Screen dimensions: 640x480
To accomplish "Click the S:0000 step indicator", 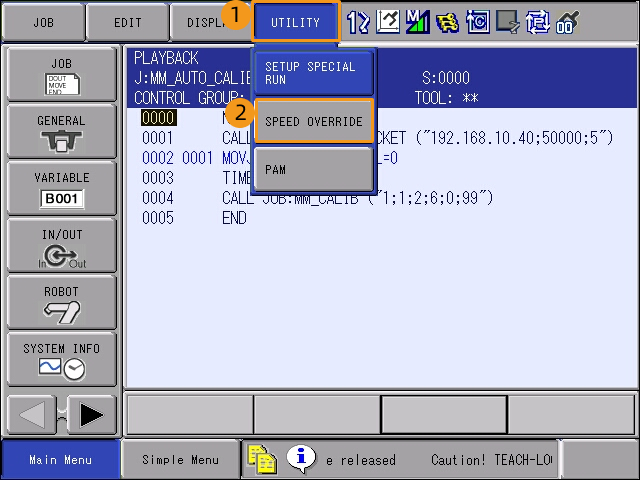I will pos(446,78).
